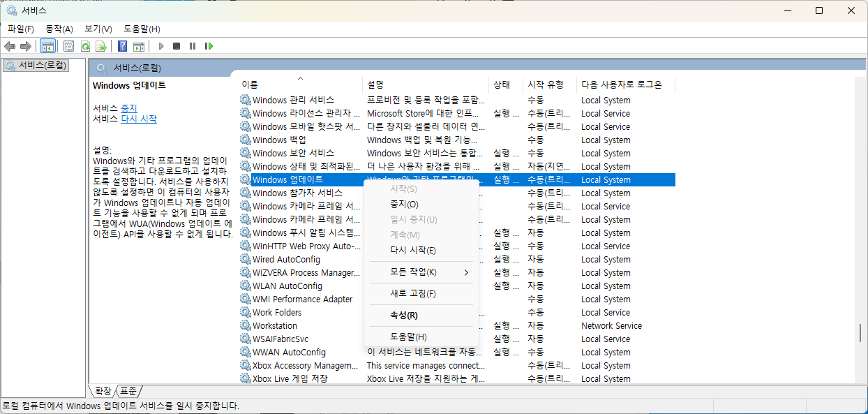Screen dimensions: 868x414
Task: Toggle the Show/Hide Console Tree toolbar icon
Action: pos(48,46)
